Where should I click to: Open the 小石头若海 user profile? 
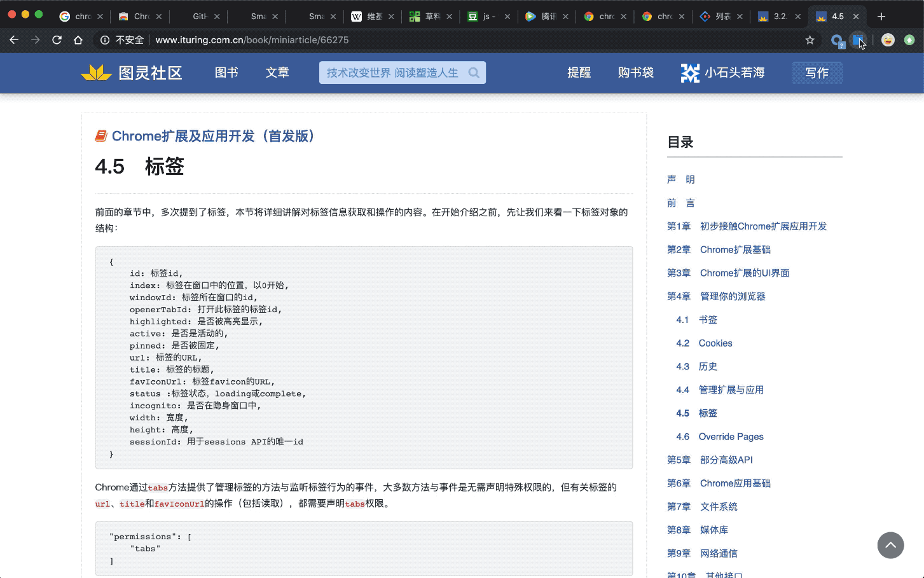pyautogui.click(x=734, y=72)
